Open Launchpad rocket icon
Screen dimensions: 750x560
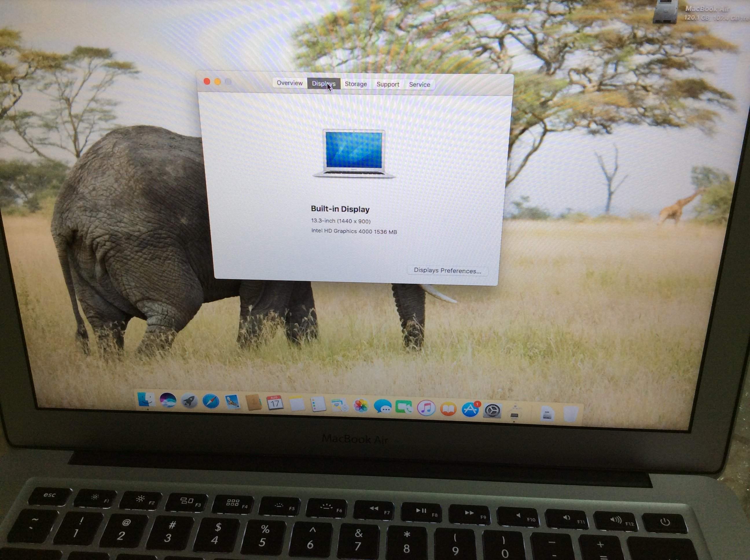[x=189, y=401]
